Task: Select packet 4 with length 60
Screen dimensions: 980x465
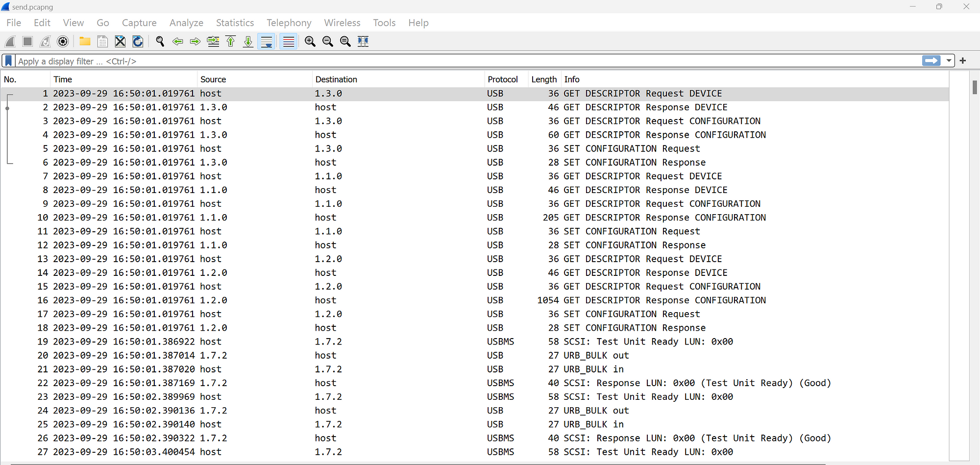Action: pos(474,135)
